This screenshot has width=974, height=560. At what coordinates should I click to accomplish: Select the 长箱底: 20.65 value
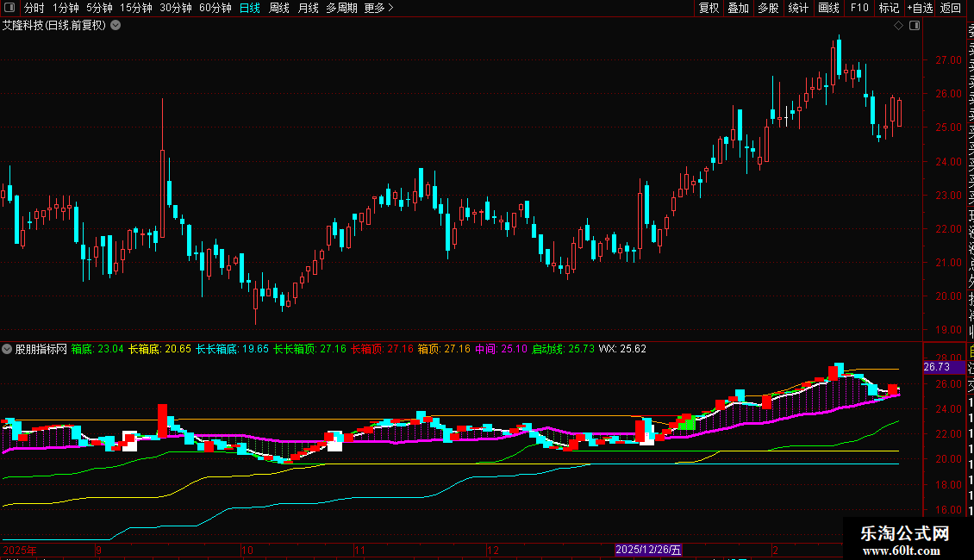pyautogui.click(x=159, y=349)
